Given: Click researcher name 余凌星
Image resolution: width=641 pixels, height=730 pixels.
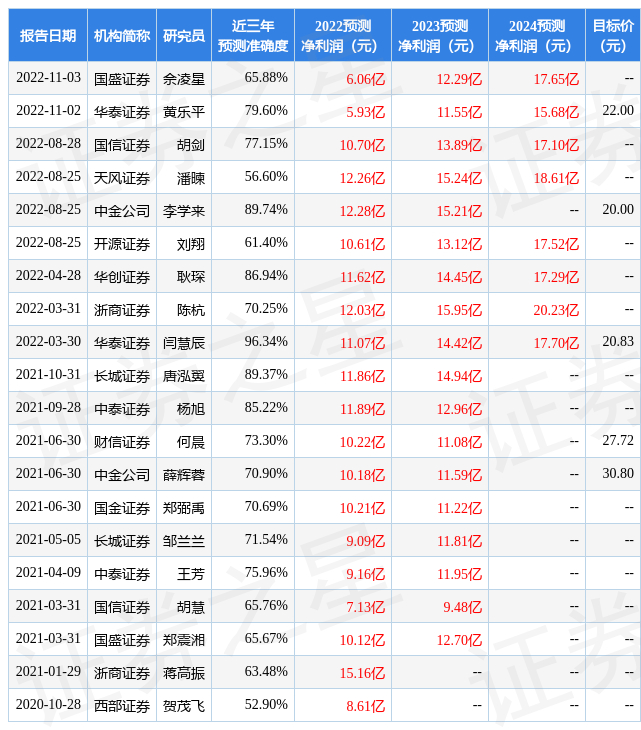Looking at the screenshot, I should coord(184,79).
